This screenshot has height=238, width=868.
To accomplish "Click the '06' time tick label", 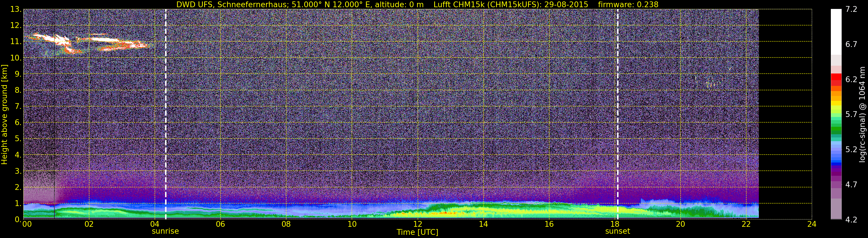I will (x=220, y=224).
